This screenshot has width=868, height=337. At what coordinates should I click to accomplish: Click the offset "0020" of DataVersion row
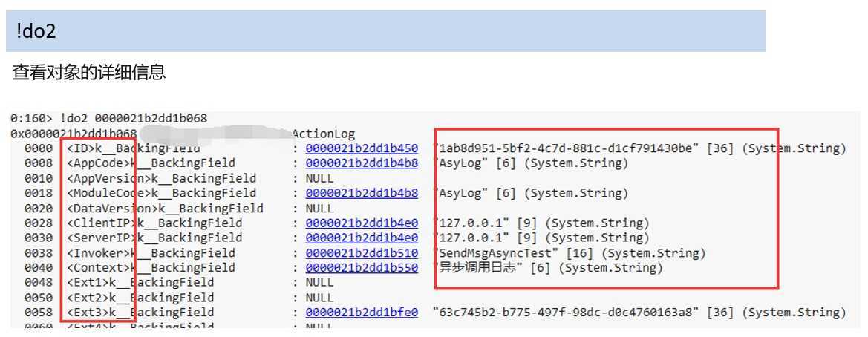pyautogui.click(x=39, y=208)
